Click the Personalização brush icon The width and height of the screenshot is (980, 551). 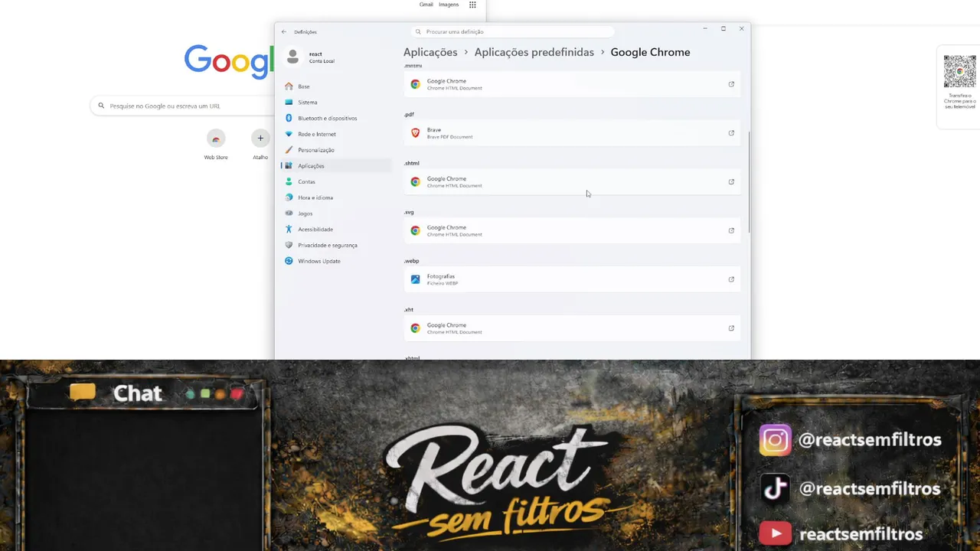[x=289, y=150]
